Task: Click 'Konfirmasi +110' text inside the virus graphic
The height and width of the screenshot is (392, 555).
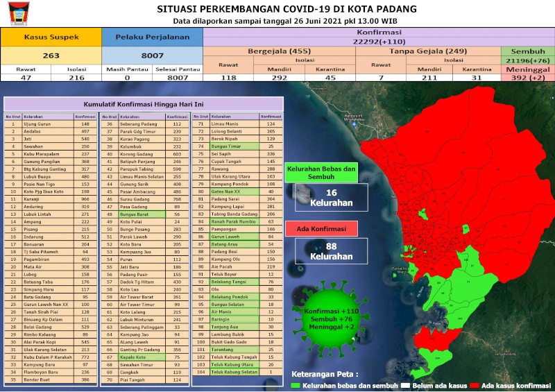Action: pyautogui.click(x=332, y=311)
